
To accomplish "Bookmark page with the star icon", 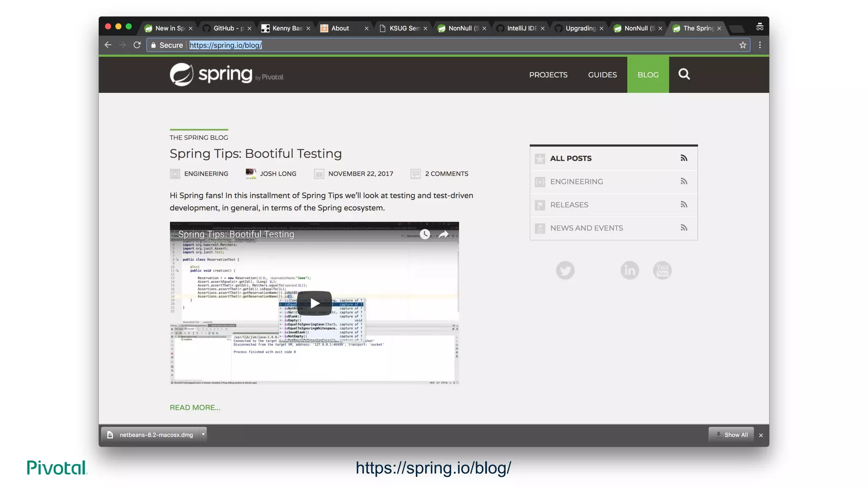I will [x=743, y=45].
